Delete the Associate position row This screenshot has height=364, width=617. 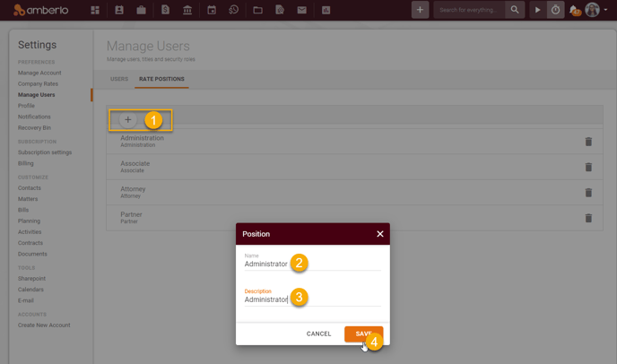(x=588, y=168)
